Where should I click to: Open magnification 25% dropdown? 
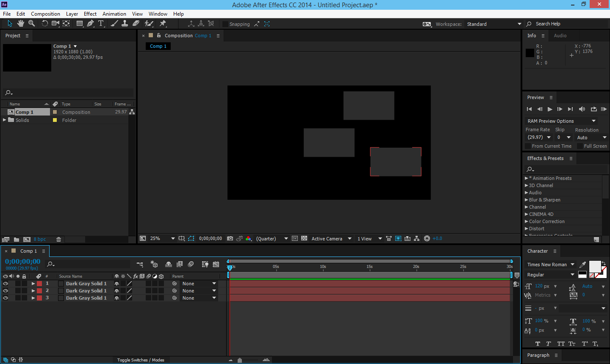[x=162, y=239]
